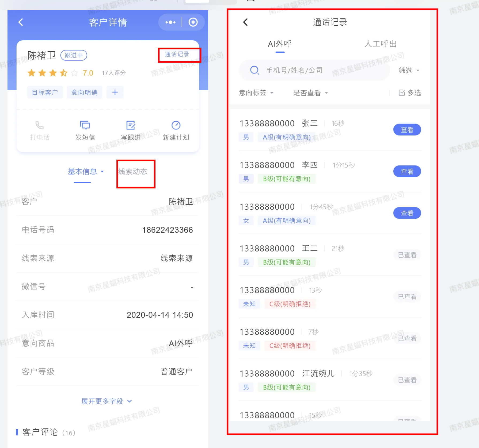Image resolution: width=479 pixels, height=448 pixels.
Task: Click the C级(明确拒绝) tag on the 13秒 record
Action: click(x=290, y=304)
